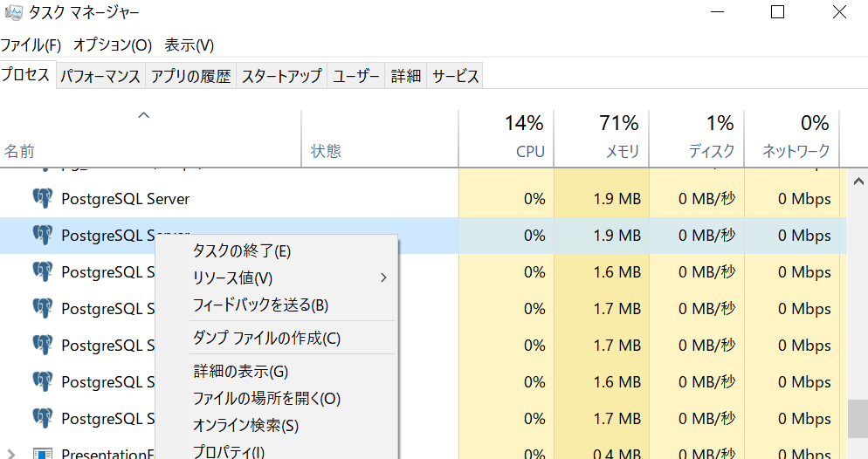This screenshot has width=868, height=459.
Task: Maximize the Task Manager window
Action: 778,11
